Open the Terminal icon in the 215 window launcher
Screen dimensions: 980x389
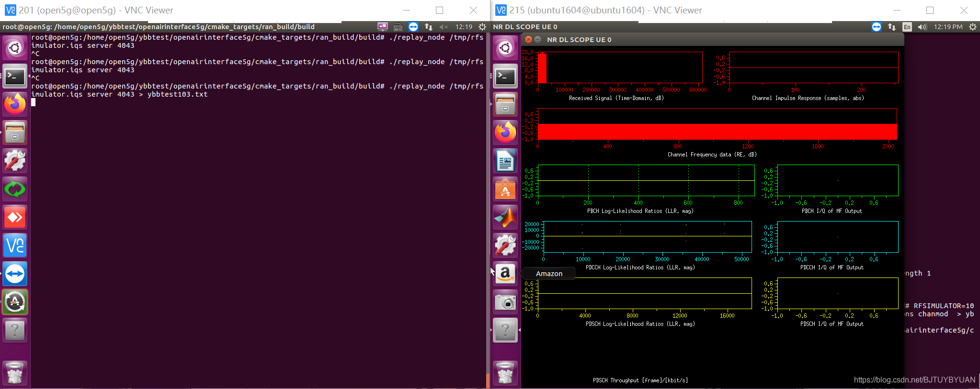point(505,76)
